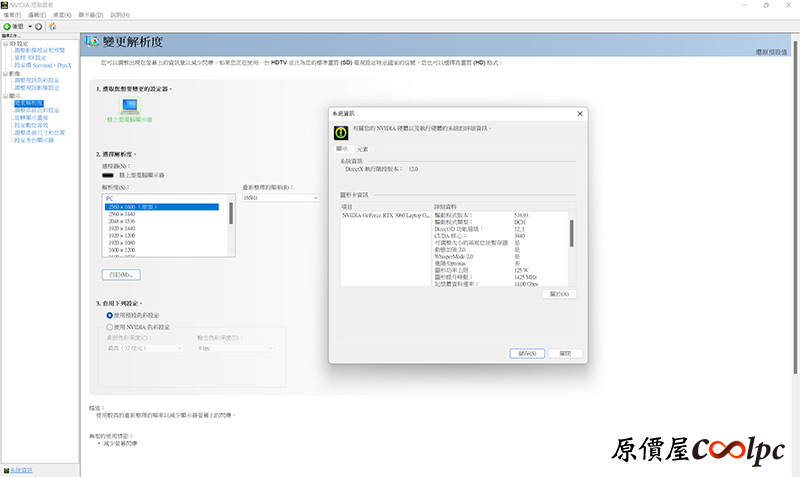Screen dimensions: 800x477
Task: Collapse the 3D 設定 tree node
Action: coord(6,44)
